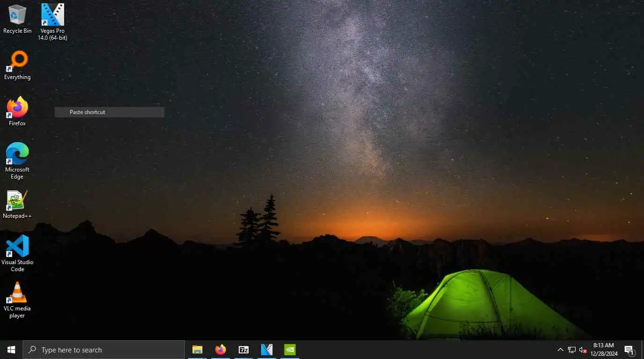Open 7-Zip from the taskbar
Image resolution: width=644 pixels, height=359 pixels.
tap(244, 350)
